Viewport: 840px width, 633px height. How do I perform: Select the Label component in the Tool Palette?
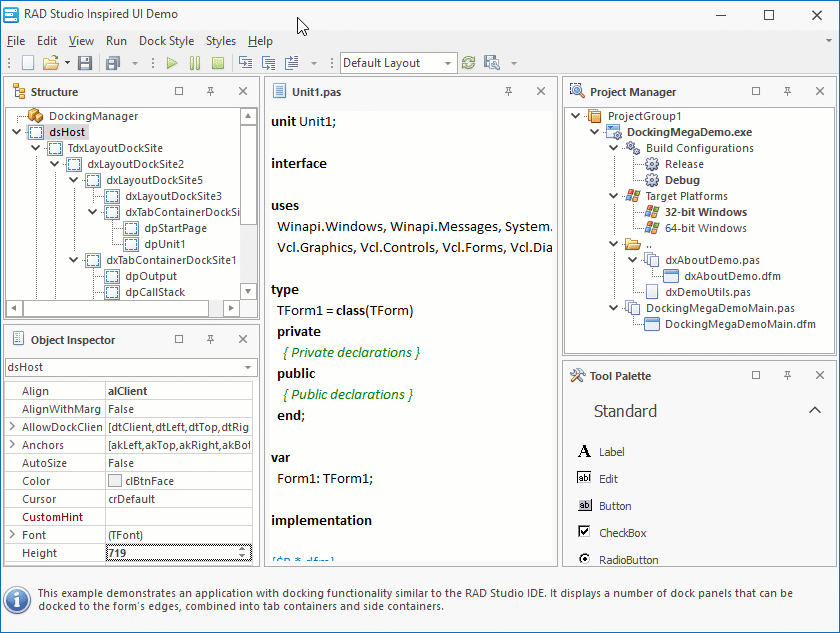(x=611, y=451)
